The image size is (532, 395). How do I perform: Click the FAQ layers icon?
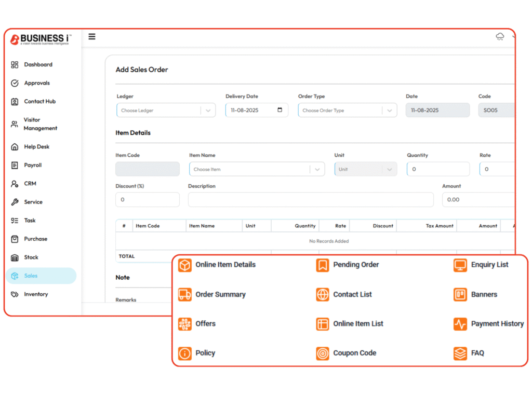coord(460,353)
